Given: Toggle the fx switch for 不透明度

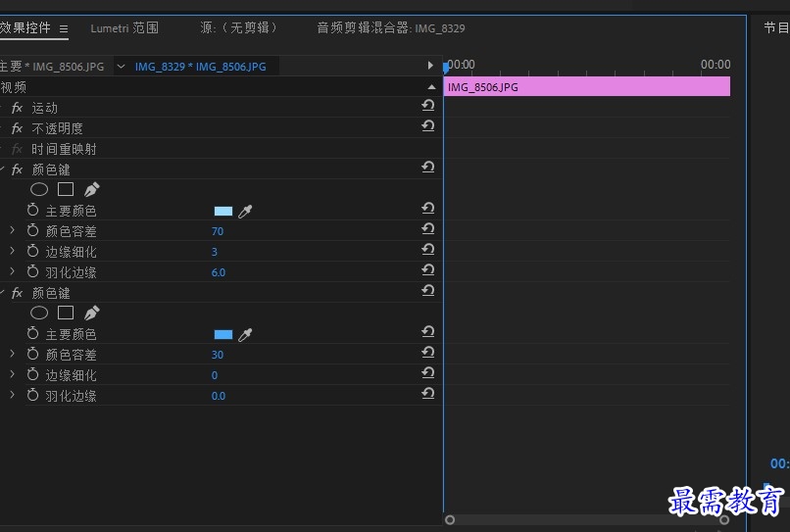Looking at the screenshot, I should point(17,128).
